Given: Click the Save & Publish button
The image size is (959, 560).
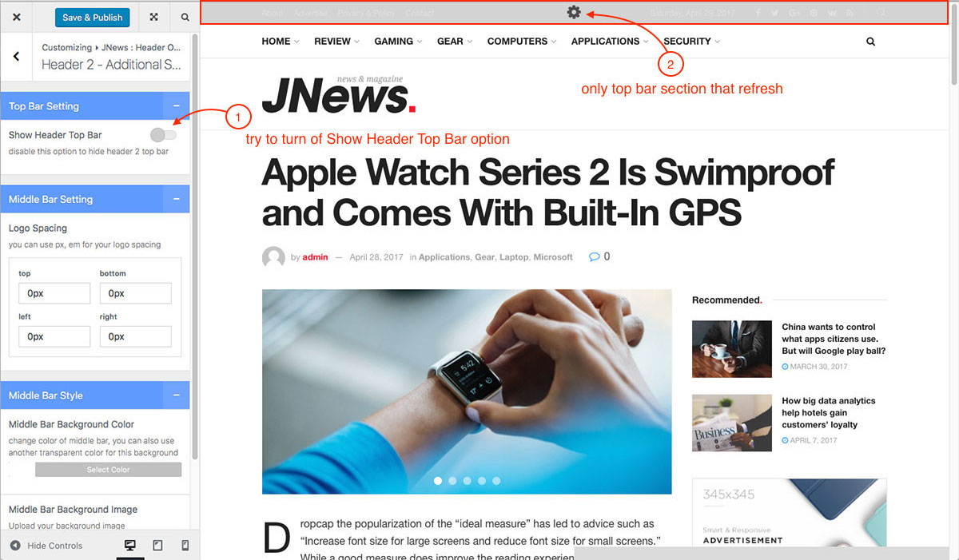Looking at the screenshot, I should coord(93,17).
